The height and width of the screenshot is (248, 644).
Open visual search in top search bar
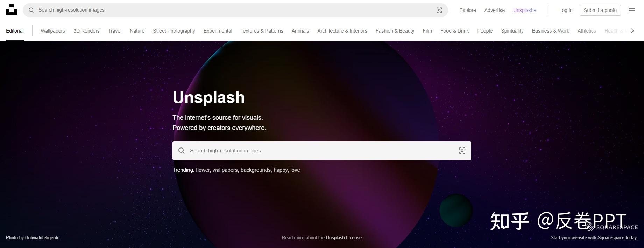click(x=439, y=10)
